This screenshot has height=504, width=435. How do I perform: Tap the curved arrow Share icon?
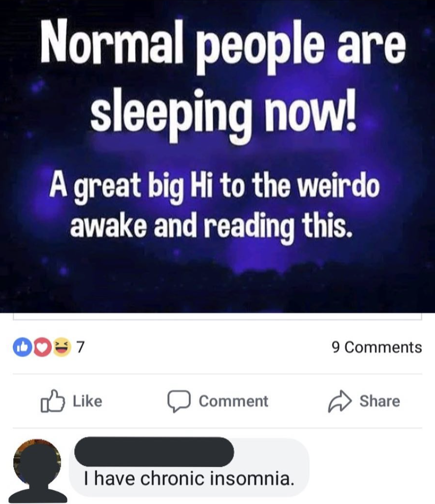point(340,401)
